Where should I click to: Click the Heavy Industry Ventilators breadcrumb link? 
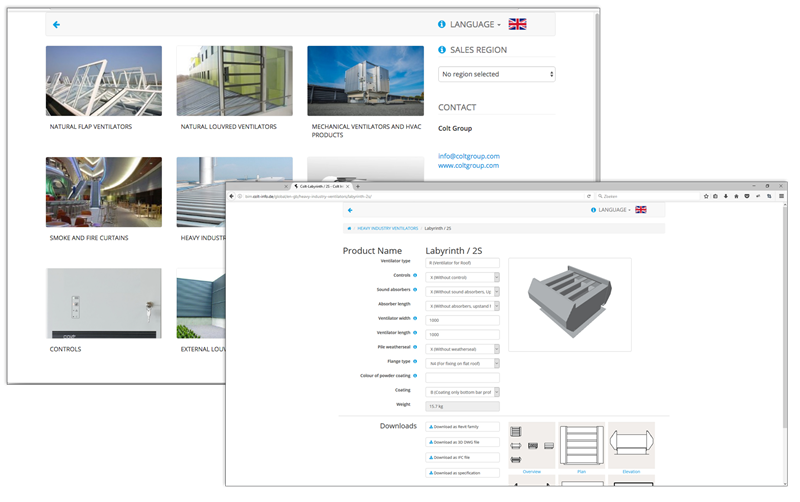388,229
